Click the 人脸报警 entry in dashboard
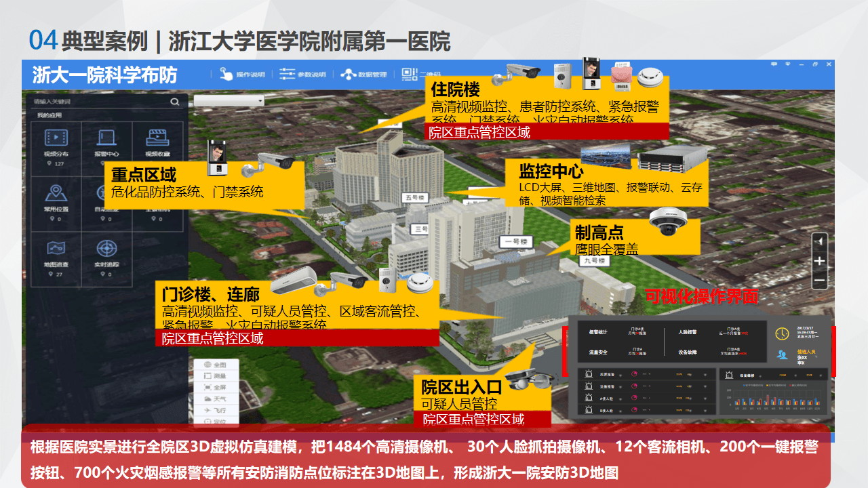The height and width of the screenshot is (488, 868). 688,332
